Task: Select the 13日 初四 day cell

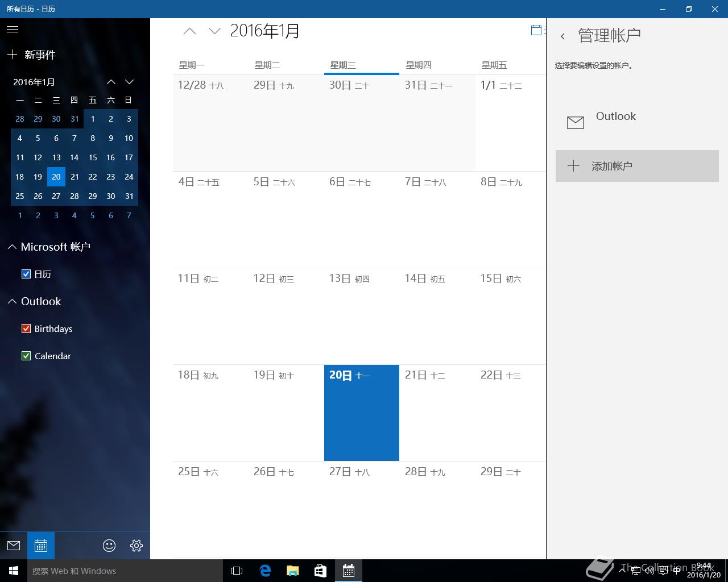Action: [x=362, y=316]
